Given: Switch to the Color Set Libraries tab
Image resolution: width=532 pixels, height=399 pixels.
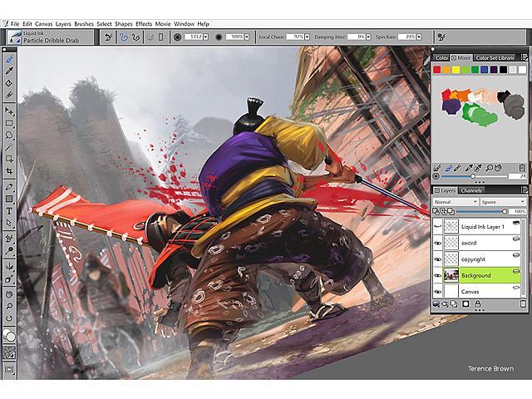Looking at the screenshot, I should (x=495, y=57).
